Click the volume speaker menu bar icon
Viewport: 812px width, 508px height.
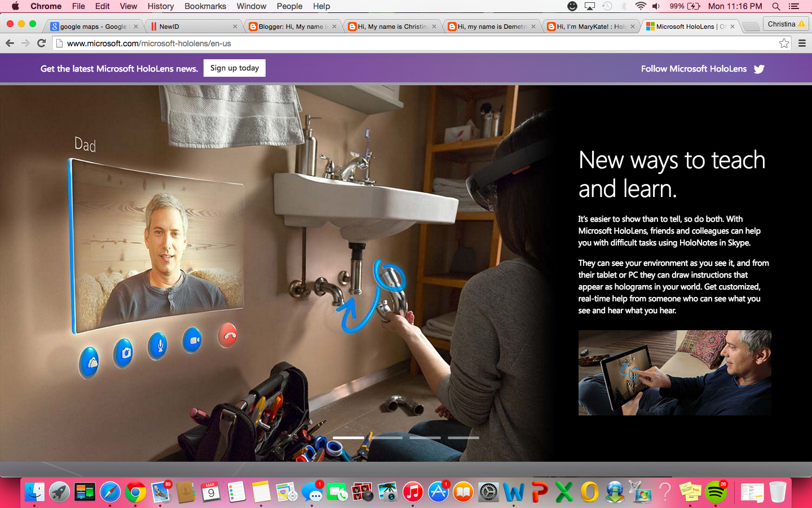656,6
